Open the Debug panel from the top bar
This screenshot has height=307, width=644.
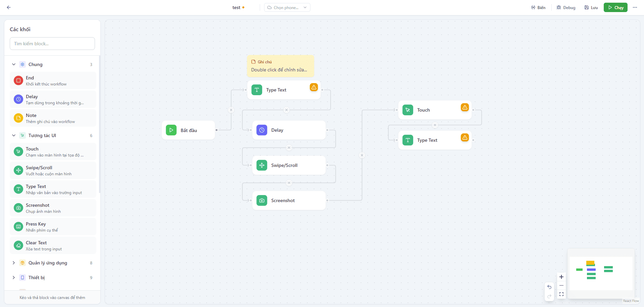(x=566, y=7)
